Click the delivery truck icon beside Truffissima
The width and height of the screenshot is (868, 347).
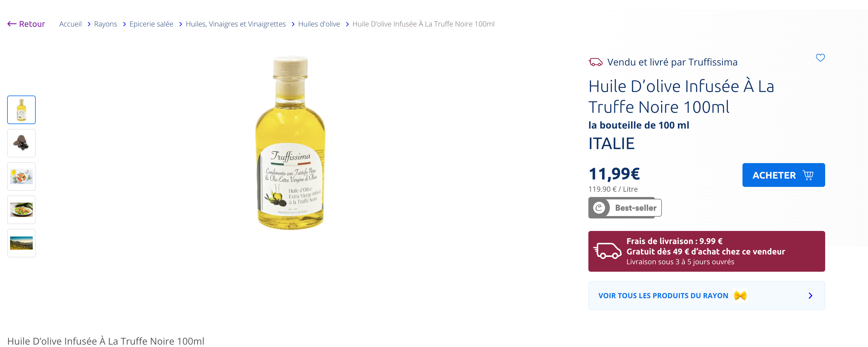tap(596, 62)
